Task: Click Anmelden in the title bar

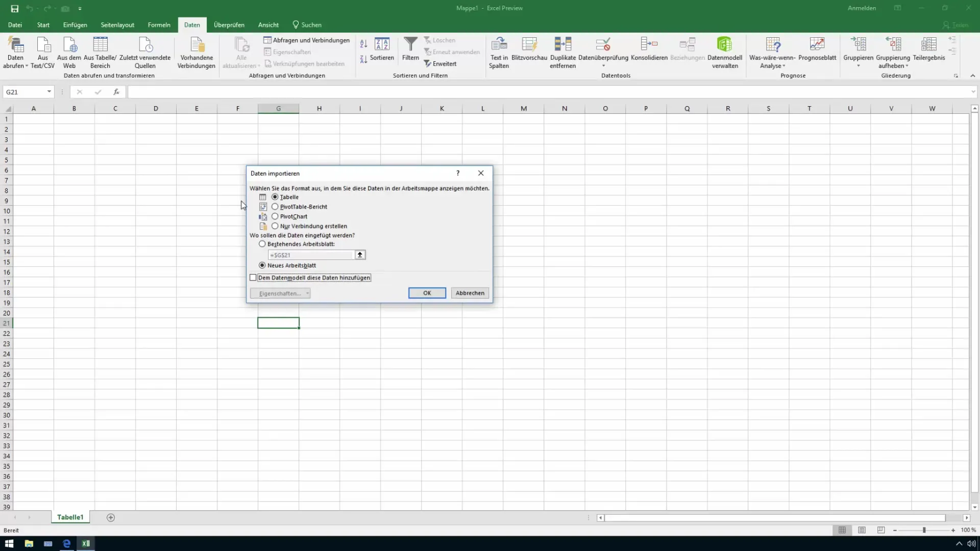Action: pos(862,8)
